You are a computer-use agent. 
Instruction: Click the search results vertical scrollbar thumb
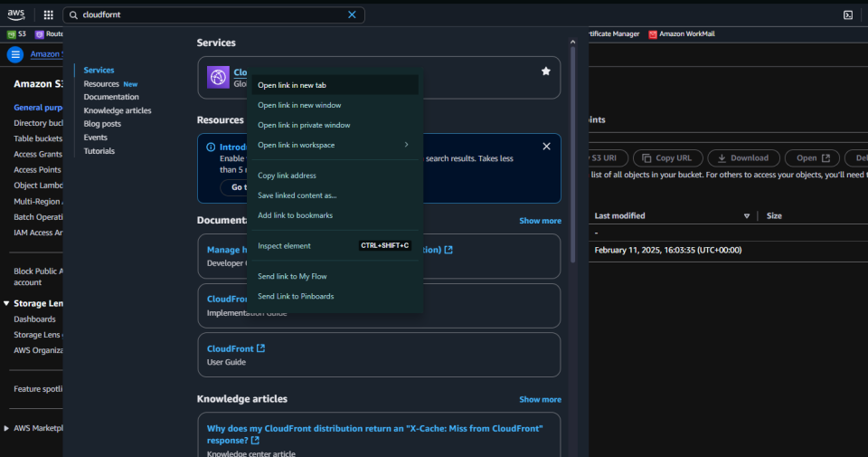pyautogui.click(x=572, y=154)
